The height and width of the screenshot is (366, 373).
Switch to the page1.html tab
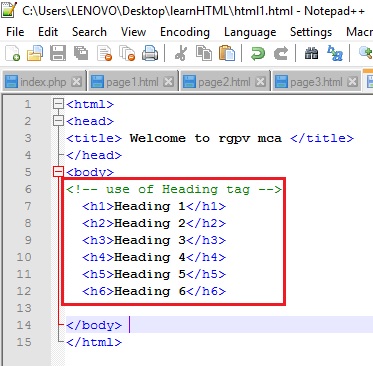pos(133,82)
